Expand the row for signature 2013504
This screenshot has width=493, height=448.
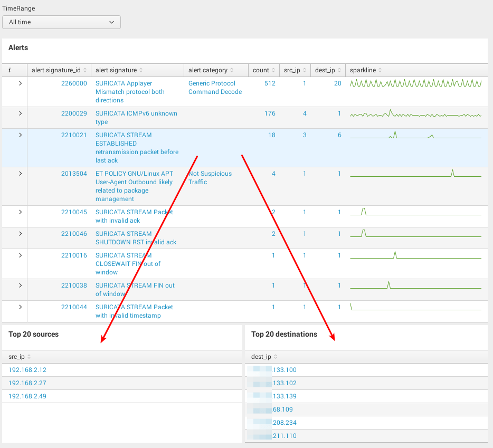tap(20, 174)
